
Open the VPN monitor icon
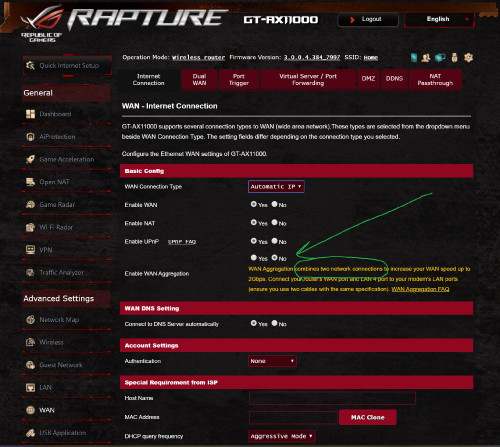tap(30, 250)
